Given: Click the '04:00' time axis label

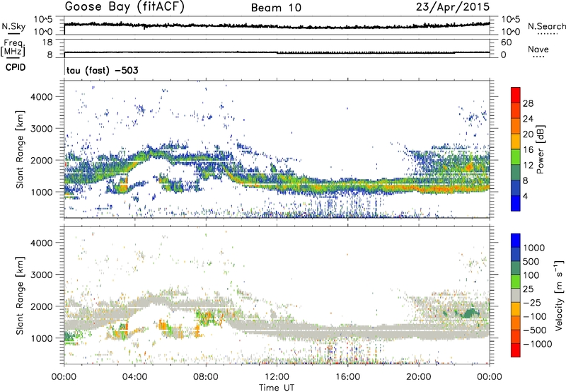Looking at the screenshot, I should click(135, 377).
